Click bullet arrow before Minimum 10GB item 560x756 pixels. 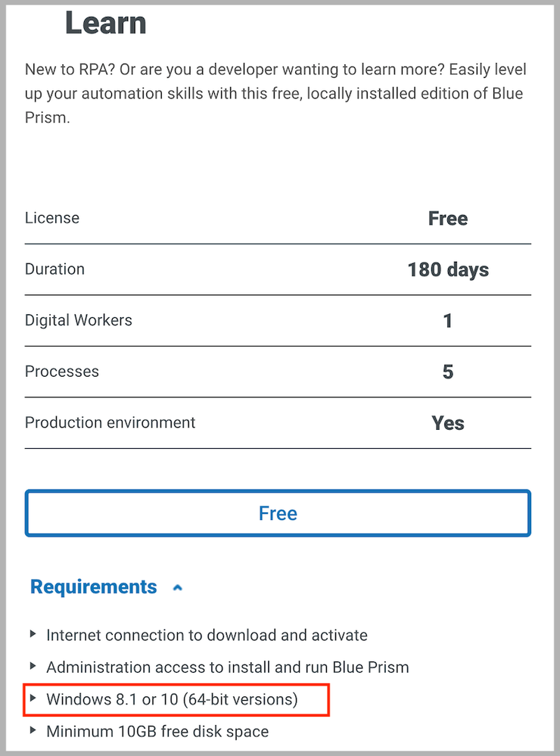[33, 730]
